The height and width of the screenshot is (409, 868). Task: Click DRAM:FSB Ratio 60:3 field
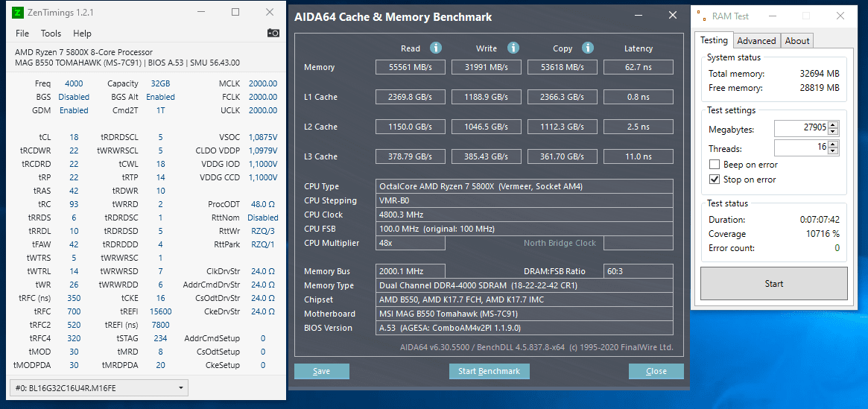pyautogui.click(x=639, y=271)
